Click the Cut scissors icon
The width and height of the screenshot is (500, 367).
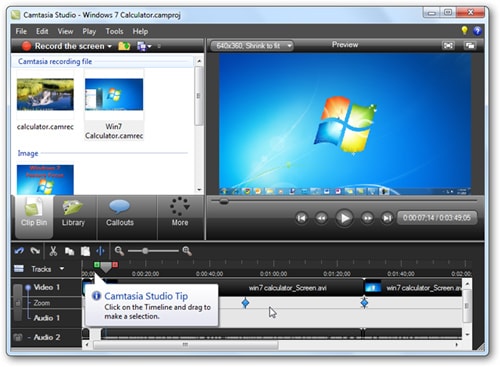tap(53, 251)
